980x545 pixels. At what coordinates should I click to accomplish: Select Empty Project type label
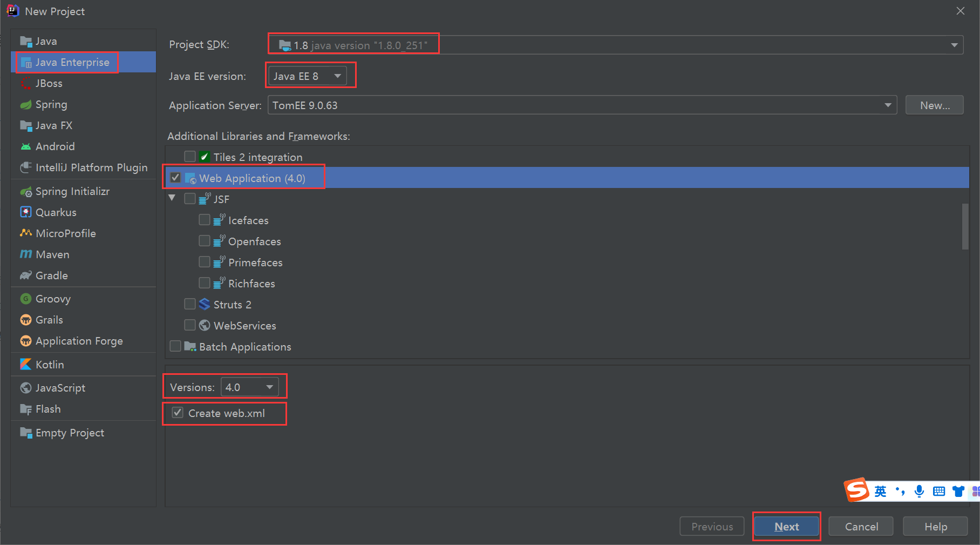click(x=70, y=433)
